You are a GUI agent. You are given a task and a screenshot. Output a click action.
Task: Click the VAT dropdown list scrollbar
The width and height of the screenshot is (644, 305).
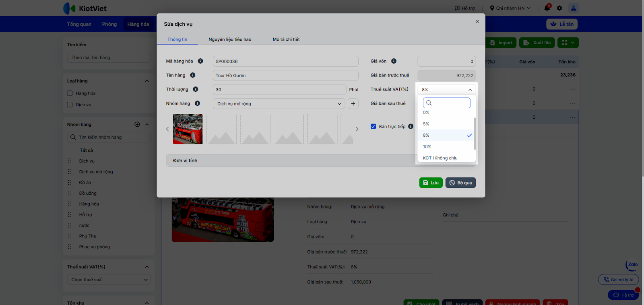(x=475, y=134)
